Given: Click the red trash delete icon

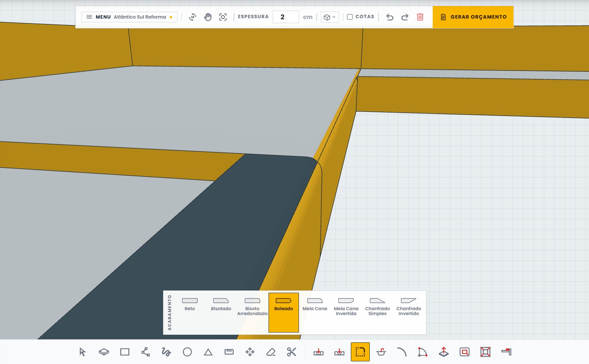Looking at the screenshot, I should pos(420,17).
